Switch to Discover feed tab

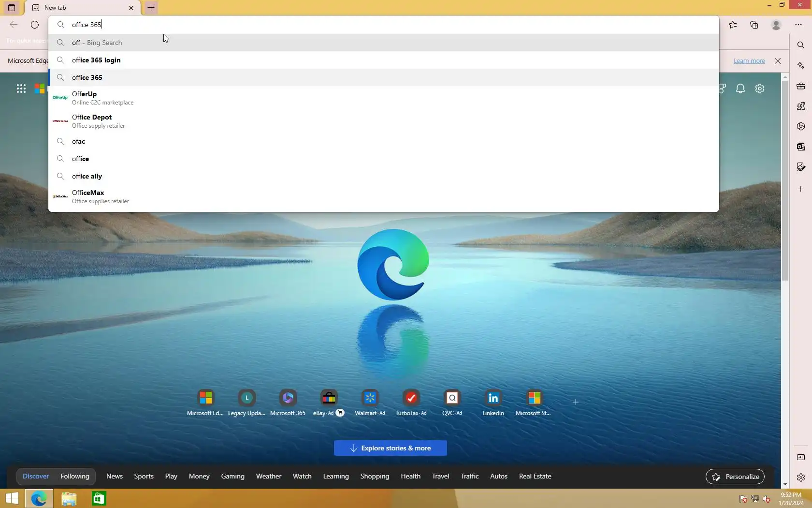36,476
